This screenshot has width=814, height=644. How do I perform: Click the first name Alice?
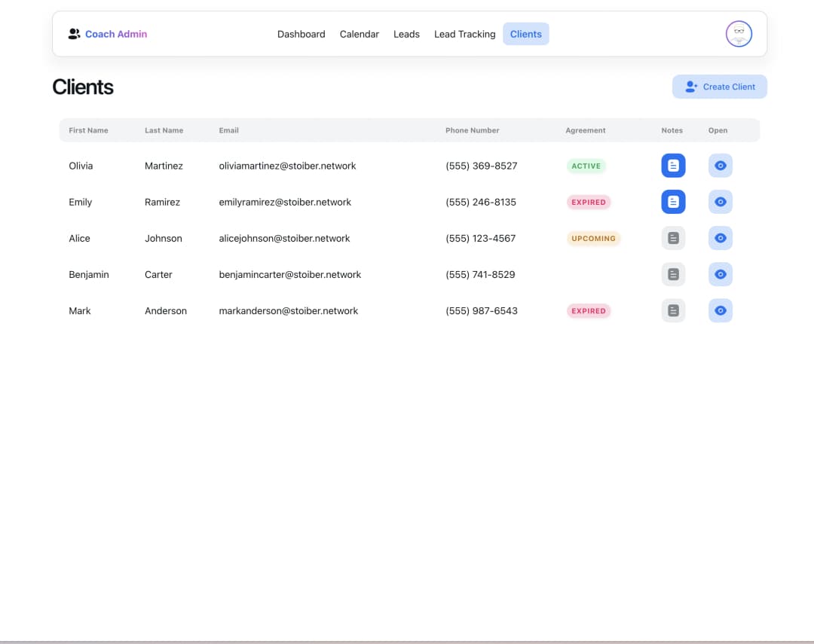point(79,239)
